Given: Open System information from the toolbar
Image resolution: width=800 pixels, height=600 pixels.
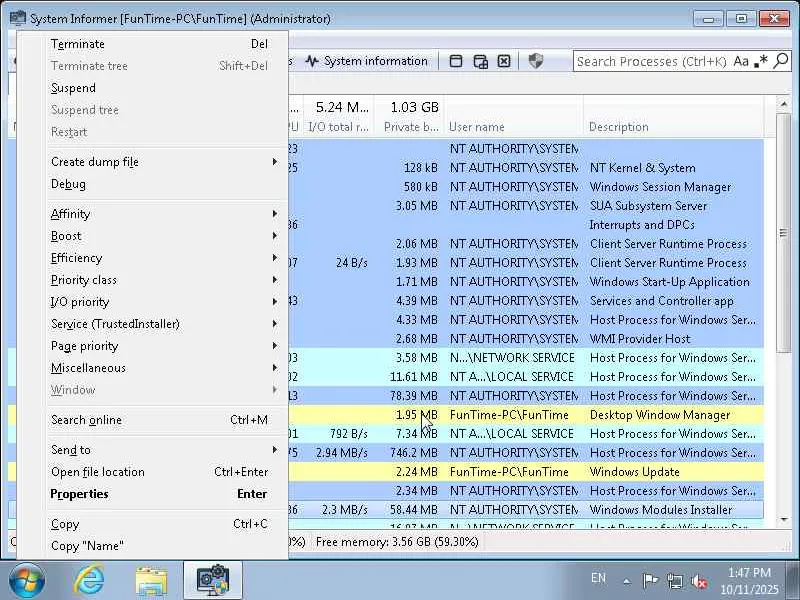Looking at the screenshot, I should [366, 61].
